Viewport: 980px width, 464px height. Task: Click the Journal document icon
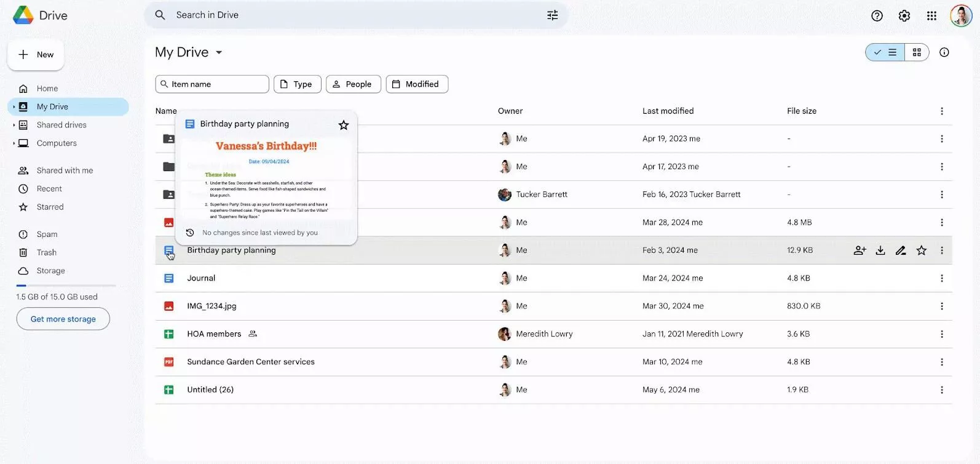(x=168, y=278)
